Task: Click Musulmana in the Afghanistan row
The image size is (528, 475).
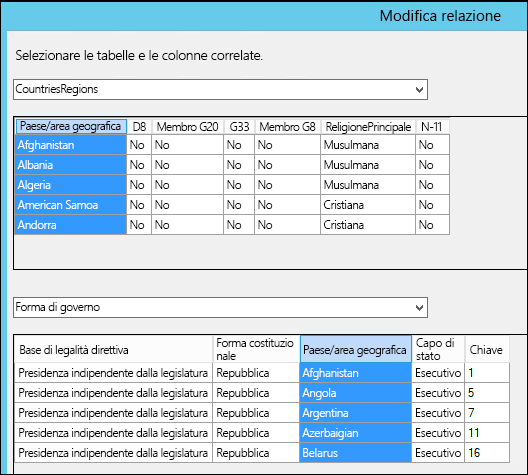Action: [x=368, y=145]
